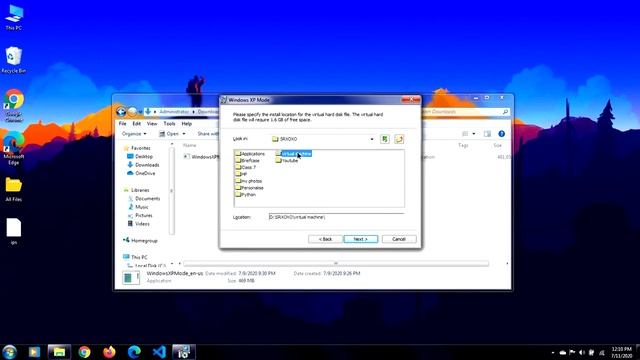Open Desktop in the navigation pane

pyautogui.click(x=140, y=157)
